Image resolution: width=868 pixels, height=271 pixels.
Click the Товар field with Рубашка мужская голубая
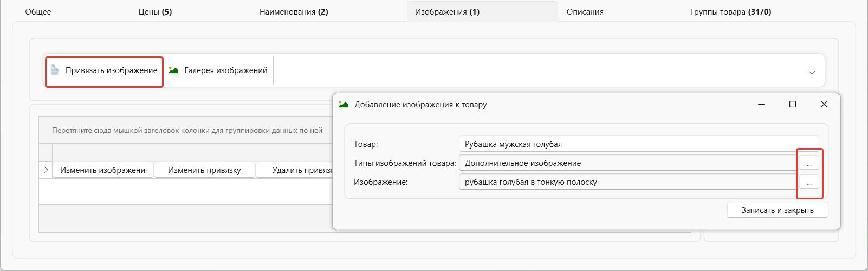click(638, 144)
